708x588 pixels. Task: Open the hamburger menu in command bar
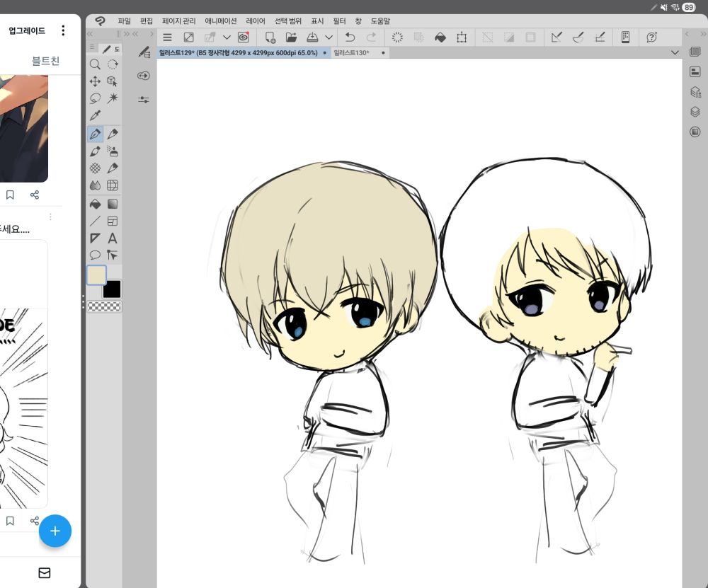point(167,38)
